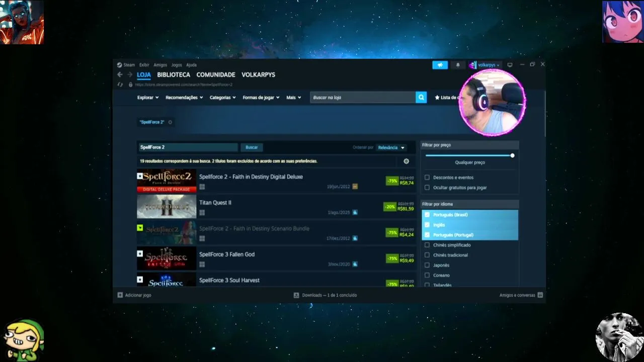Click the friends chat icon at the bottom right
Image resolution: width=644 pixels, height=362 pixels.
(x=540, y=295)
